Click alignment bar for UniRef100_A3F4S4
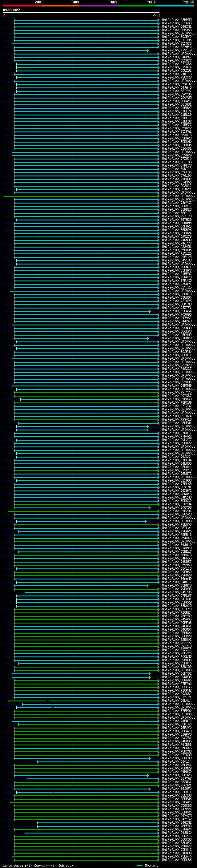The height and width of the screenshot is (868, 197). pos(82,311)
